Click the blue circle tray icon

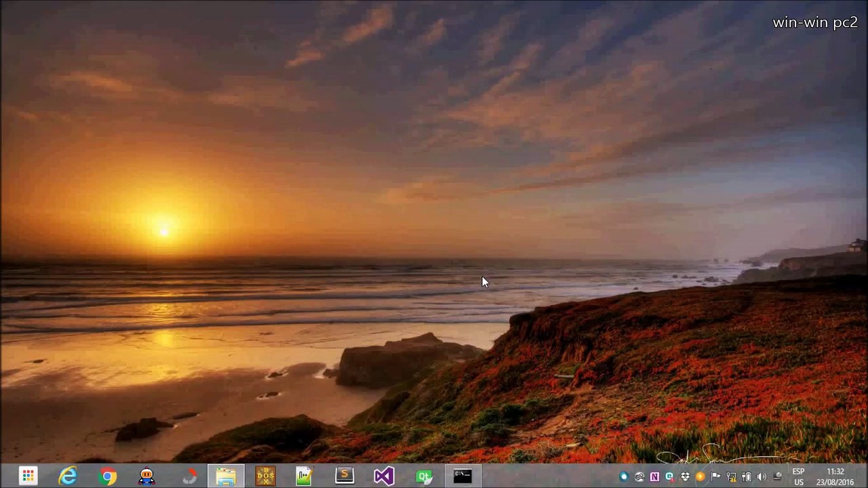point(624,477)
